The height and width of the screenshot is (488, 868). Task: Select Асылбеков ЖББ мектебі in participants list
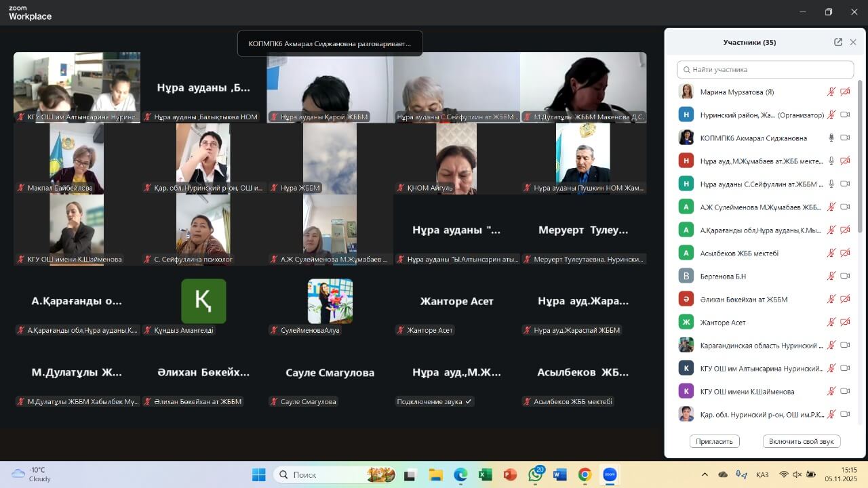(x=739, y=253)
